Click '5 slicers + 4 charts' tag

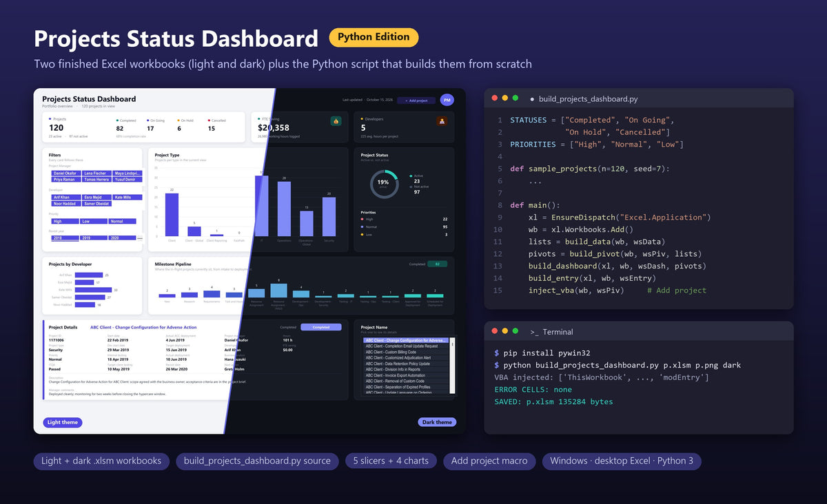[x=391, y=461]
